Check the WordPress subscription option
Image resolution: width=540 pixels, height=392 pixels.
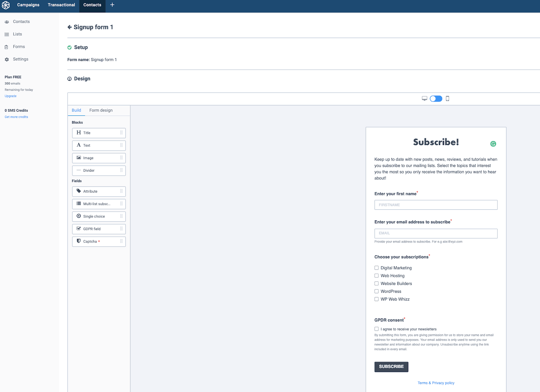(x=376, y=291)
